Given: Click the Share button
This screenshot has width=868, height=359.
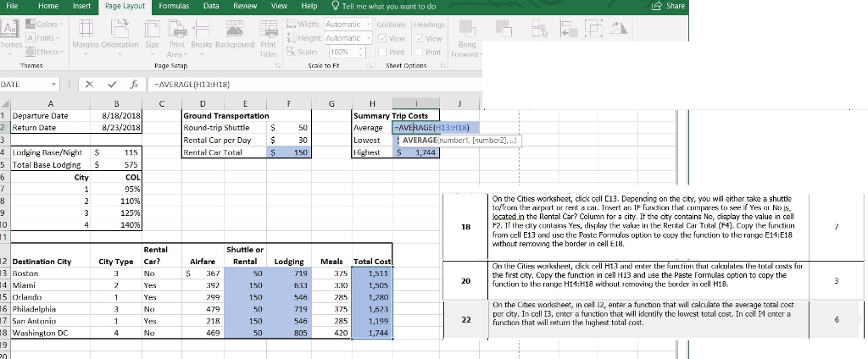Looking at the screenshot, I should coord(669,6).
